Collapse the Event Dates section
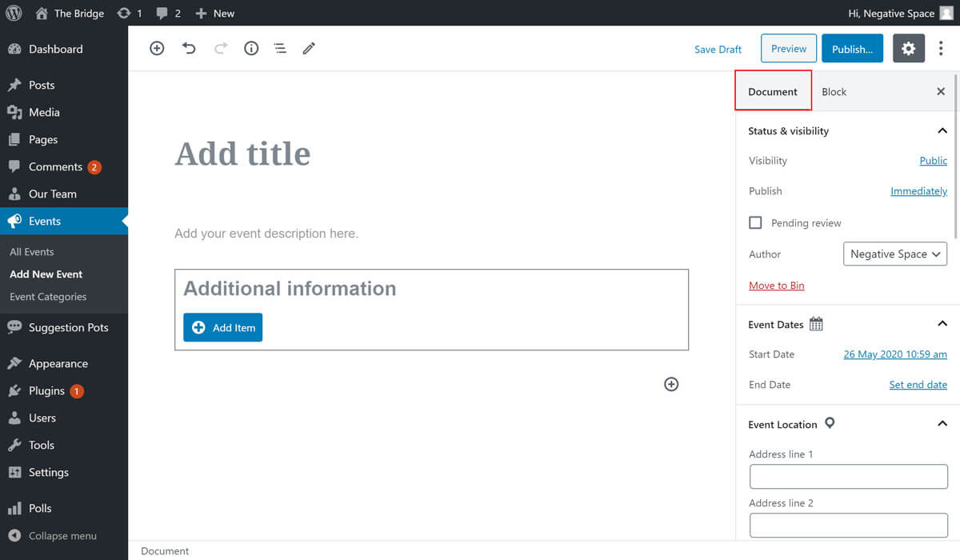 pos(942,324)
